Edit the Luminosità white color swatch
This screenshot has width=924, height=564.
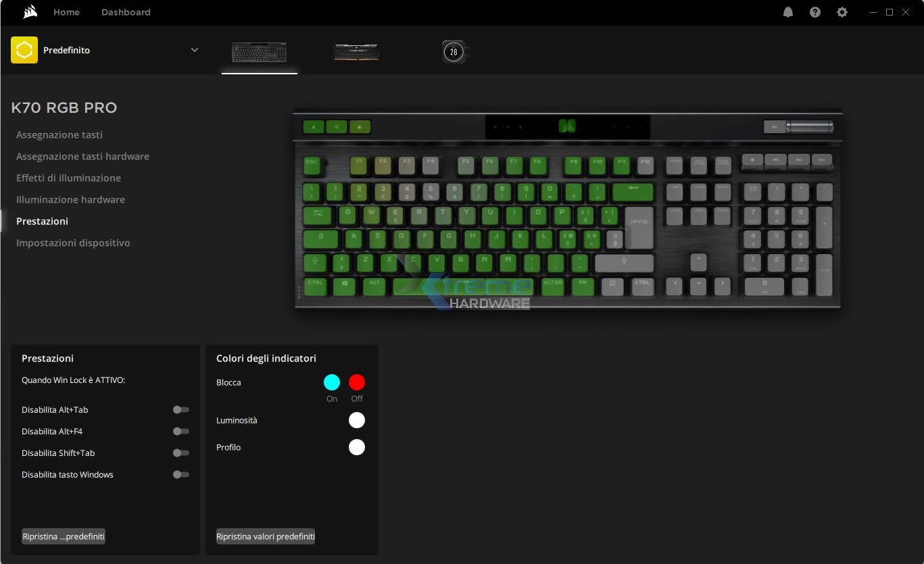pos(357,420)
